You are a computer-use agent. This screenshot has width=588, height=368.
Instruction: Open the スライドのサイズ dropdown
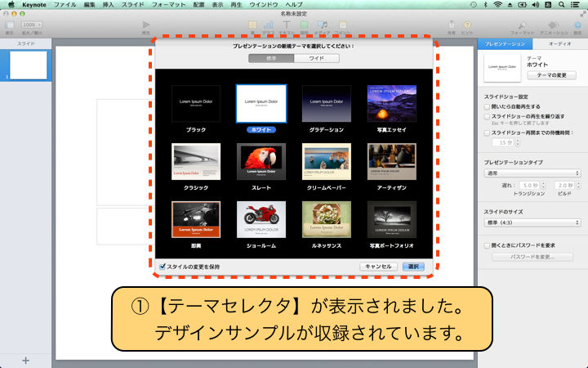tap(532, 222)
